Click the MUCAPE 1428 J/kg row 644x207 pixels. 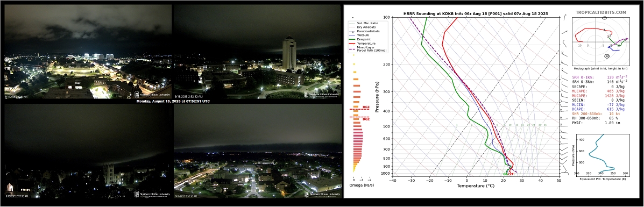599,95
